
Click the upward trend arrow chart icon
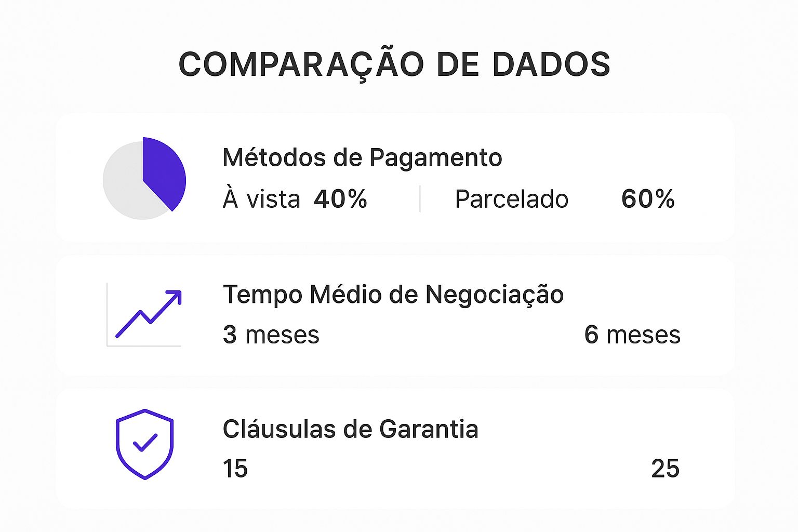(x=144, y=314)
